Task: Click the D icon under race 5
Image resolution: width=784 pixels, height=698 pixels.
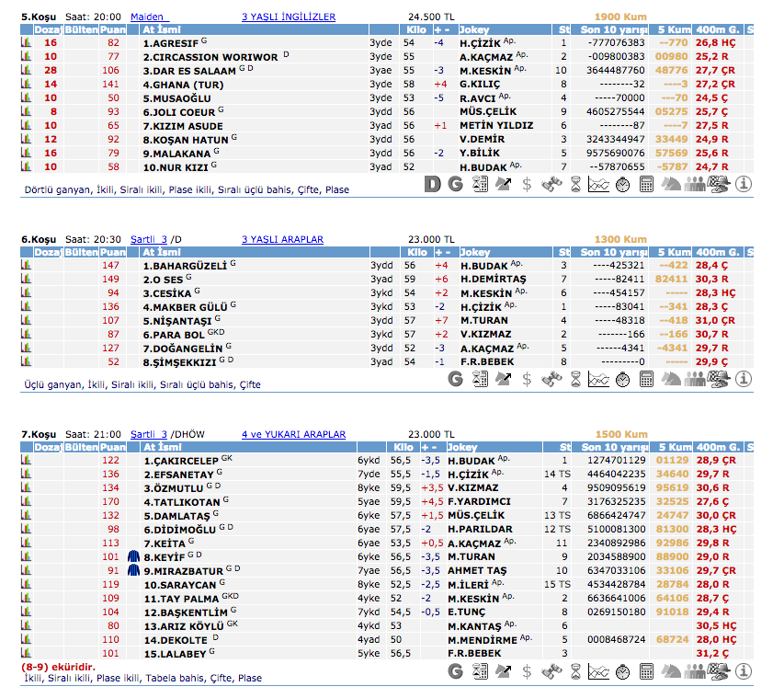Action: (433, 184)
